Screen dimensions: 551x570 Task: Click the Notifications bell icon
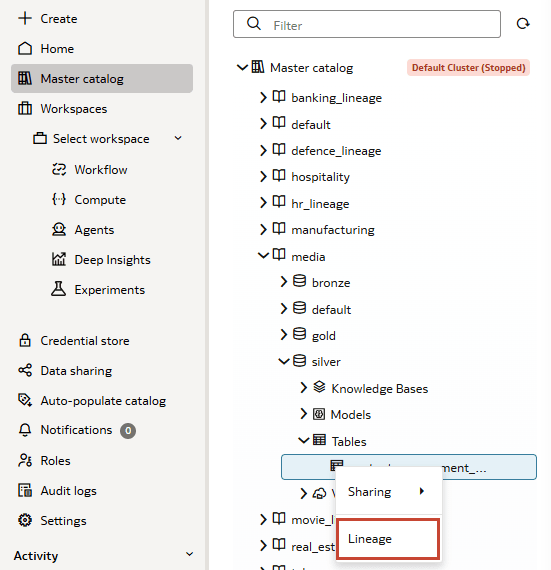point(25,430)
